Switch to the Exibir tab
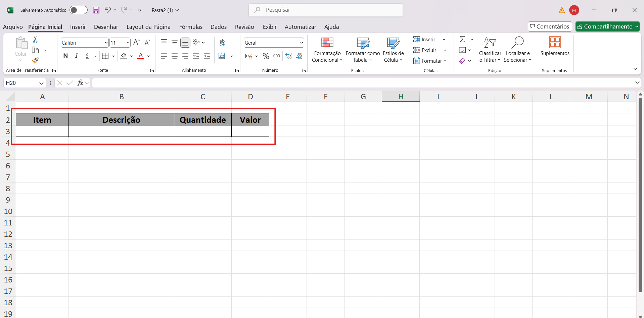644x318 pixels. tap(270, 27)
